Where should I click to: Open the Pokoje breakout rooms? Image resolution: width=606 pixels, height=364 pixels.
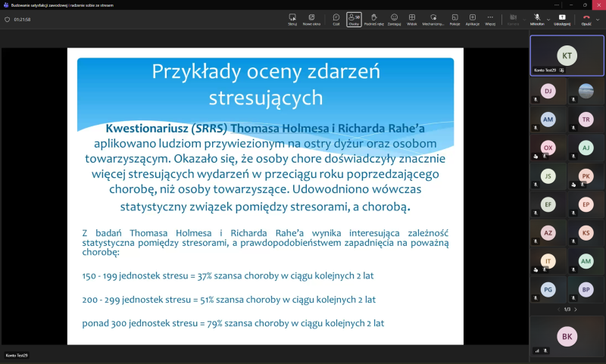pyautogui.click(x=454, y=19)
